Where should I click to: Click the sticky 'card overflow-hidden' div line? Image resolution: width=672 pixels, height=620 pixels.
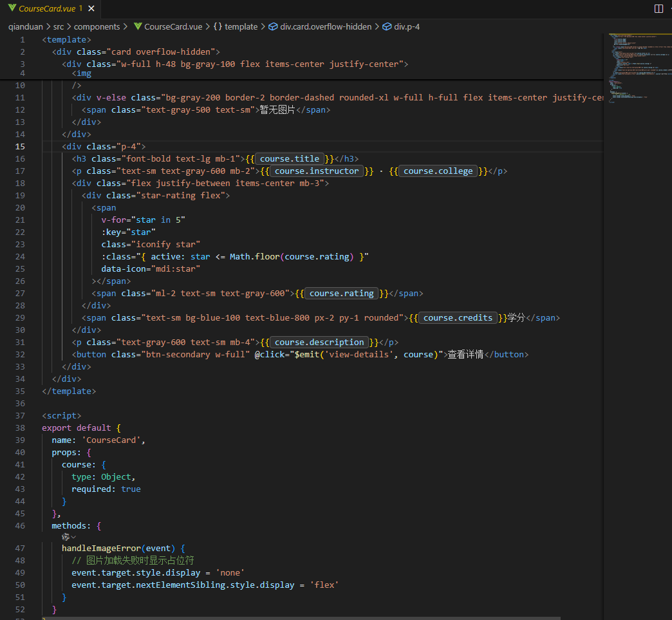tap(136, 52)
